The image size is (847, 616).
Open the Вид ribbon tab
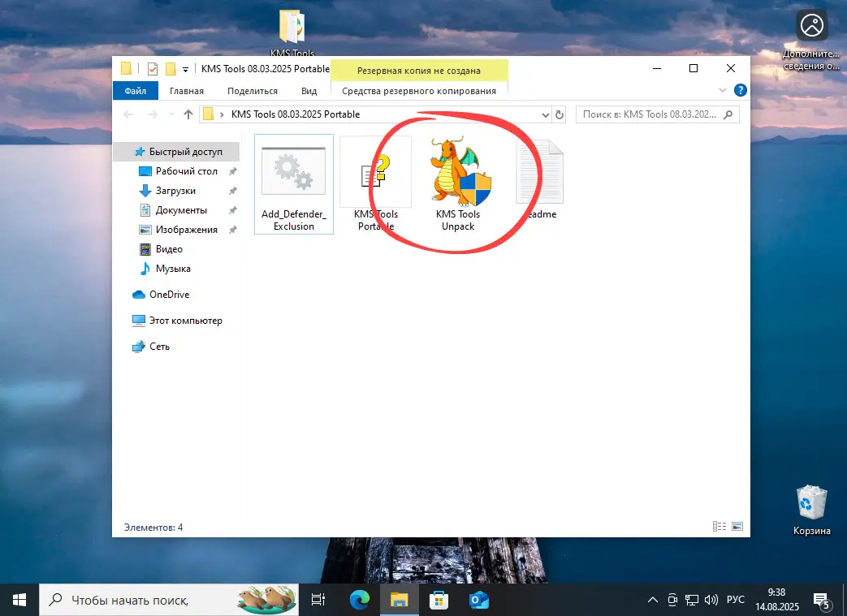tap(309, 91)
